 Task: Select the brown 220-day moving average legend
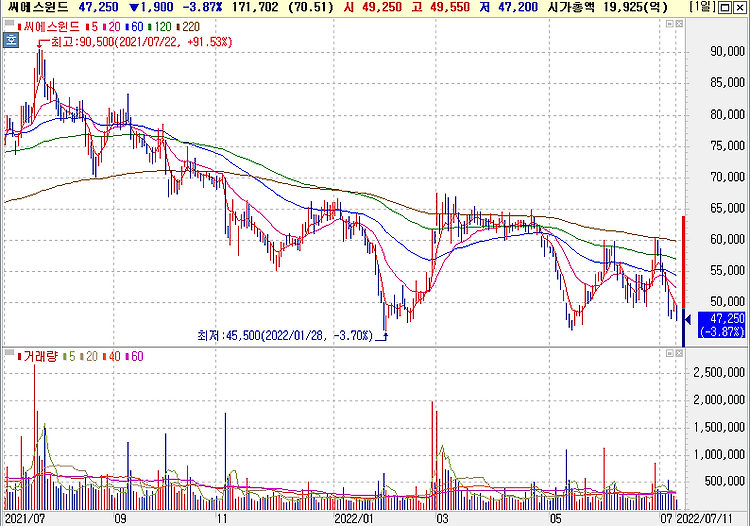click(188, 27)
